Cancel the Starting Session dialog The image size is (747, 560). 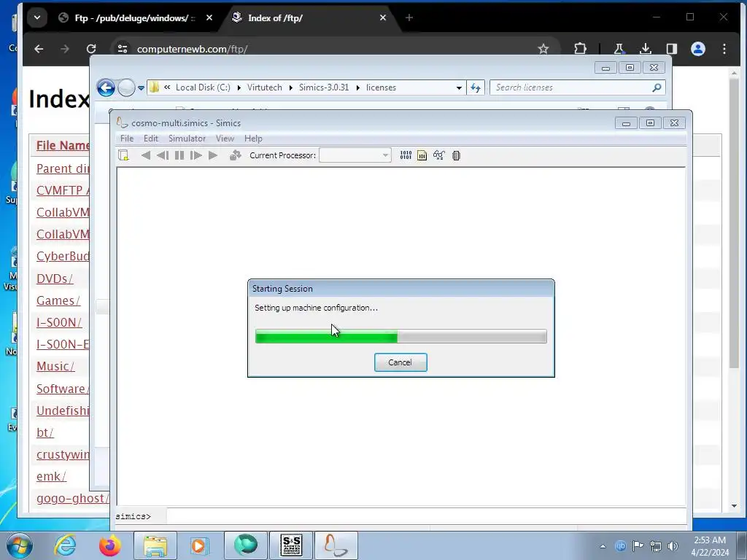(x=400, y=362)
